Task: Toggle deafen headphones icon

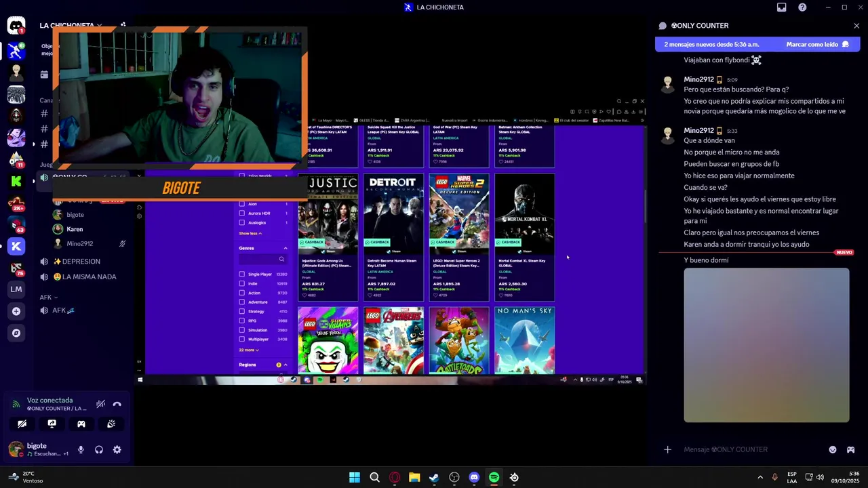Action: (99, 449)
